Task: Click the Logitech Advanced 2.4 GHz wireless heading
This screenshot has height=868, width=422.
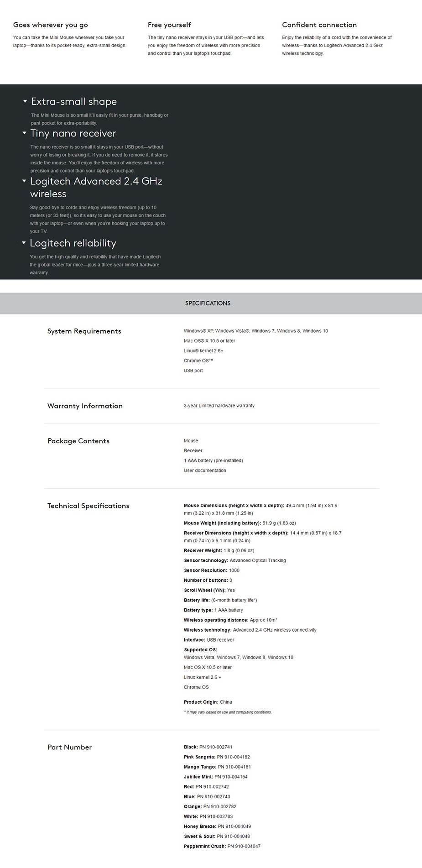Action: pos(96,188)
